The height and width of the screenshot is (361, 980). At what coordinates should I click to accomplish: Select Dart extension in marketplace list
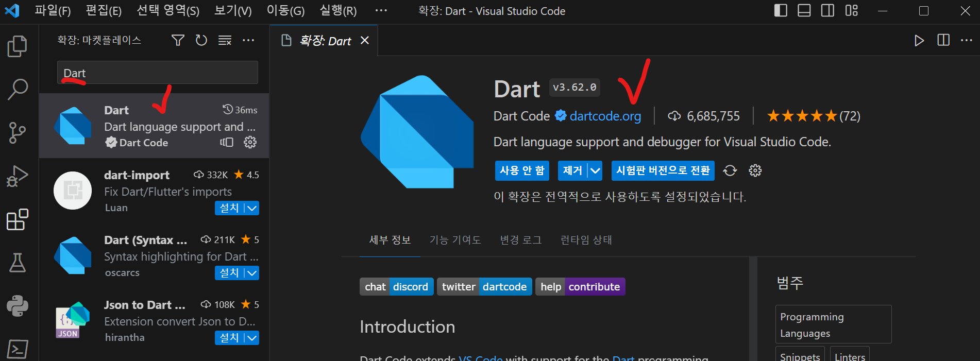154,126
